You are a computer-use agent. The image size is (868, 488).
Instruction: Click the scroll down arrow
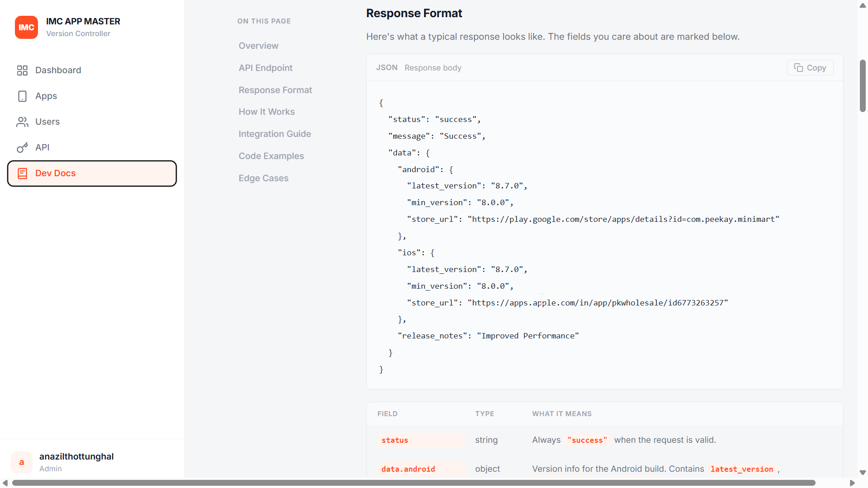(x=863, y=473)
